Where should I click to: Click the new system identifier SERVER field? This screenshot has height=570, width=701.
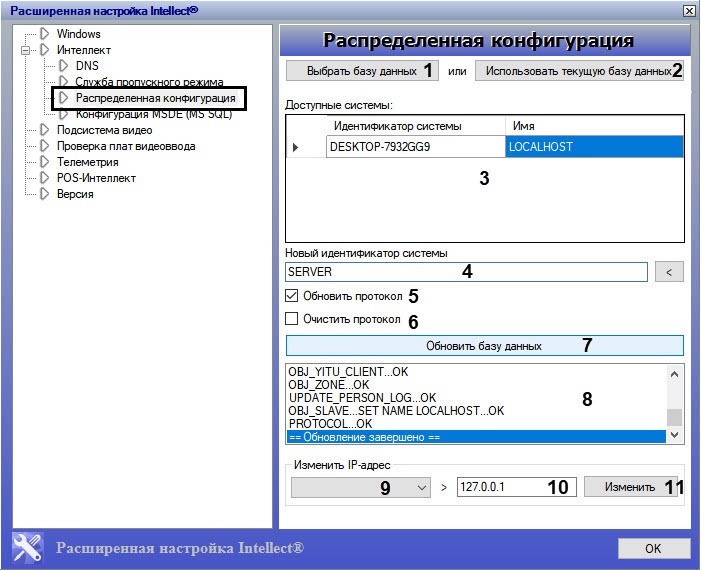[466, 272]
